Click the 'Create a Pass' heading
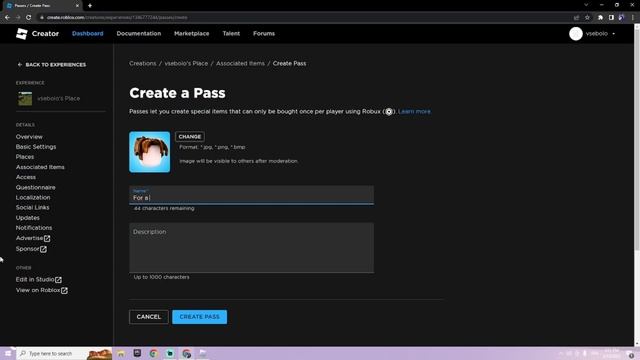 tap(177, 93)
